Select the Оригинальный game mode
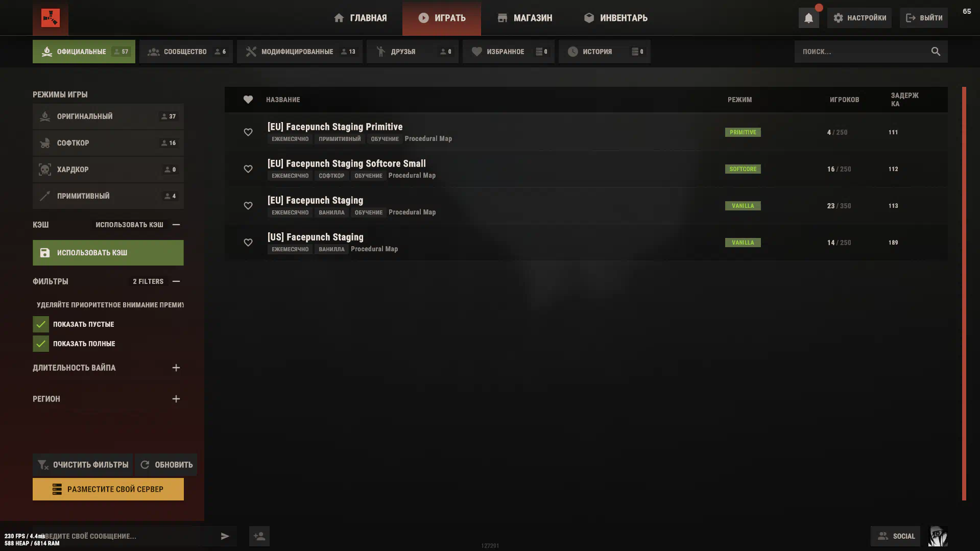 coord(108,116)
